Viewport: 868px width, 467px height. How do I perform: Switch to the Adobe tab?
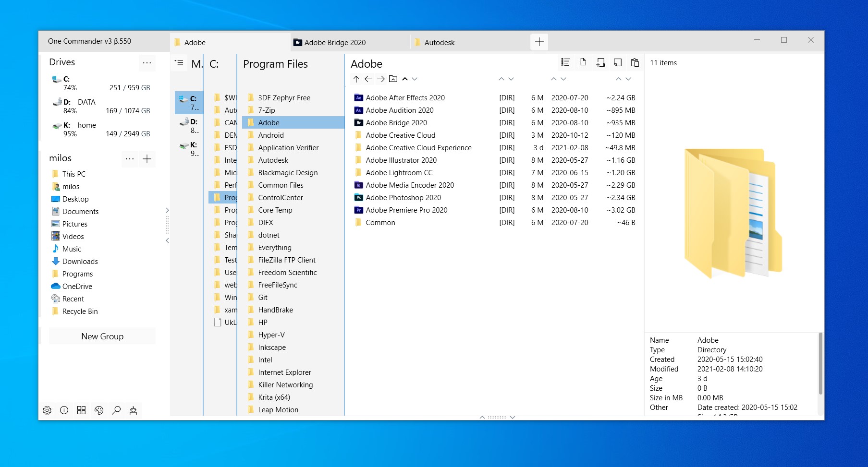[230, 42]
